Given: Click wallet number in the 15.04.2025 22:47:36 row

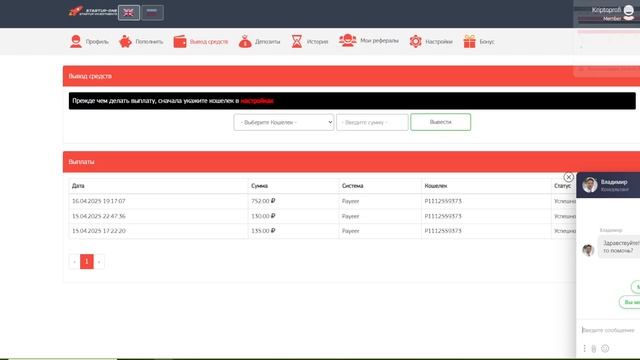Looking at the screenshot, I should pyautogui.click(x=442, y=216).
